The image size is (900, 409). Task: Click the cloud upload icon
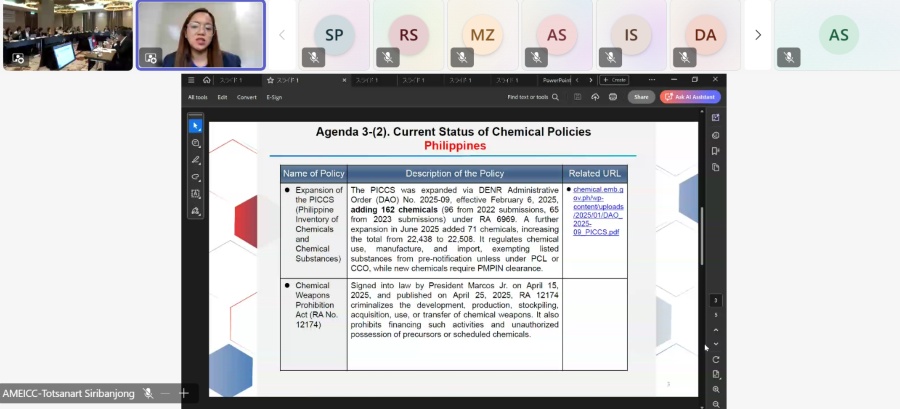click(595, 97)
